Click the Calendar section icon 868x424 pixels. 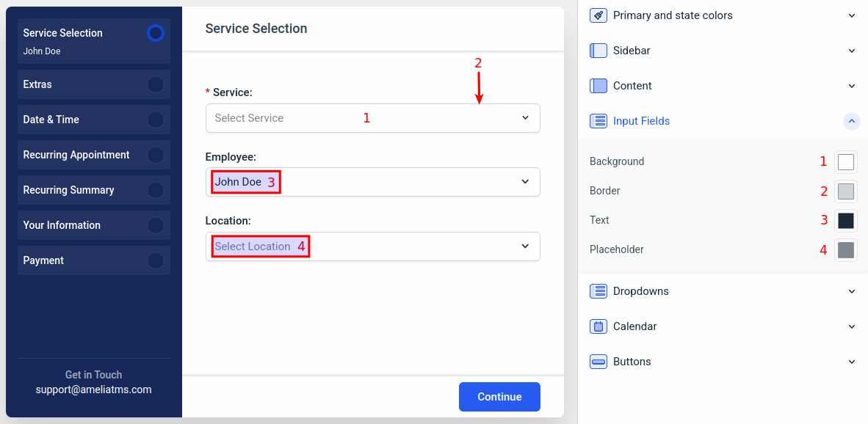click(x=598, y=326)
